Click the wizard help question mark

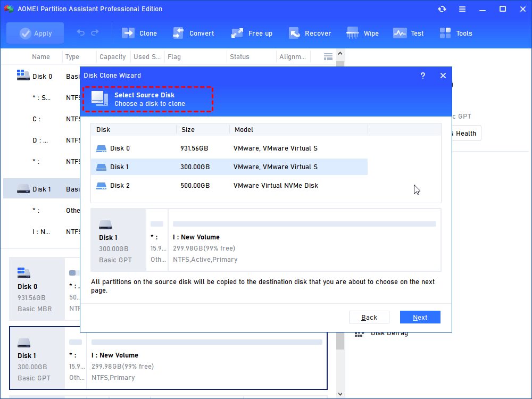click(x=423, y=76)
